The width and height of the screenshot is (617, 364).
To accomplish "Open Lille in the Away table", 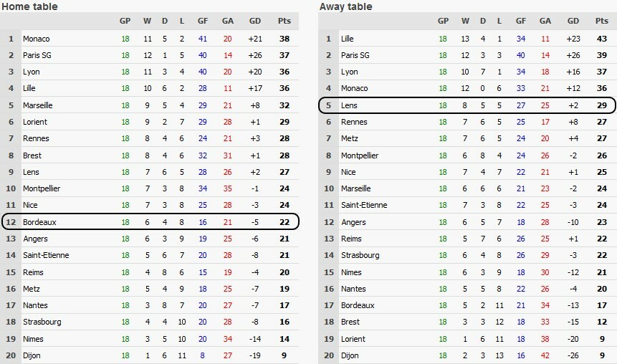I will (x=348, y=39).
